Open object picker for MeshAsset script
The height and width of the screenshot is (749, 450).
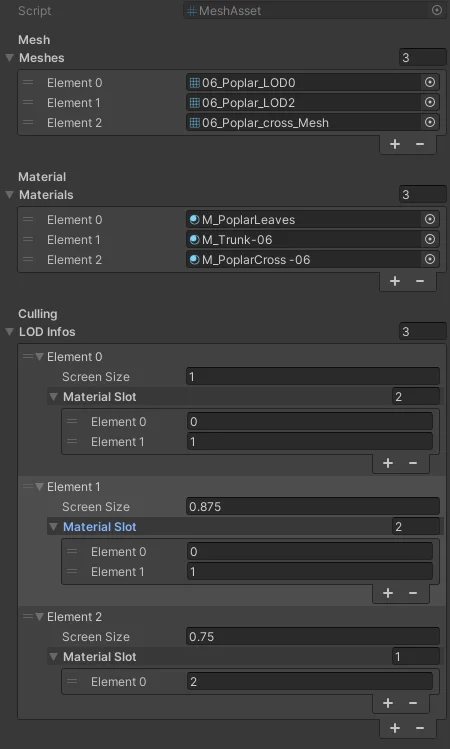click(437, 10)
